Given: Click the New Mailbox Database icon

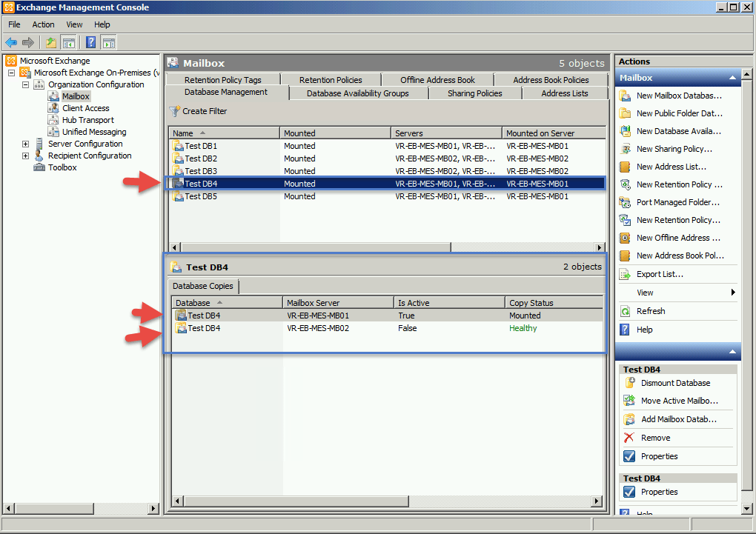Looking at the screenshot, I should tap(625, 96).
